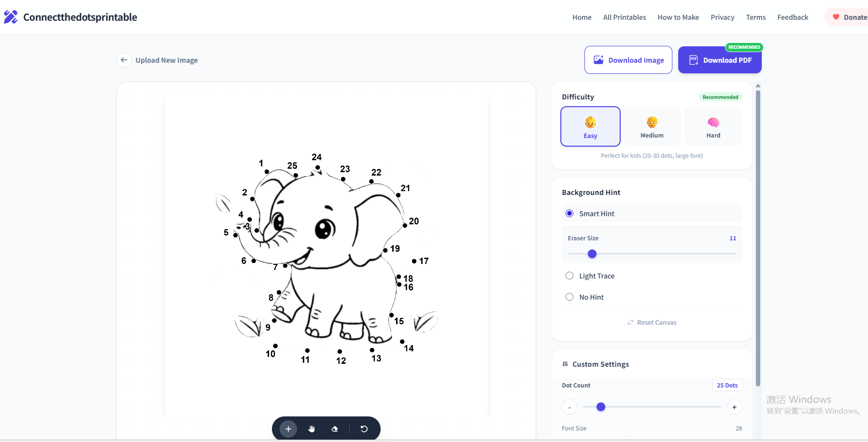Image resolution: width=868 pixels, height=442 pixels.
Task: Click the undo arrow on the canvas toolbar
Action: [x=364, y=428]
